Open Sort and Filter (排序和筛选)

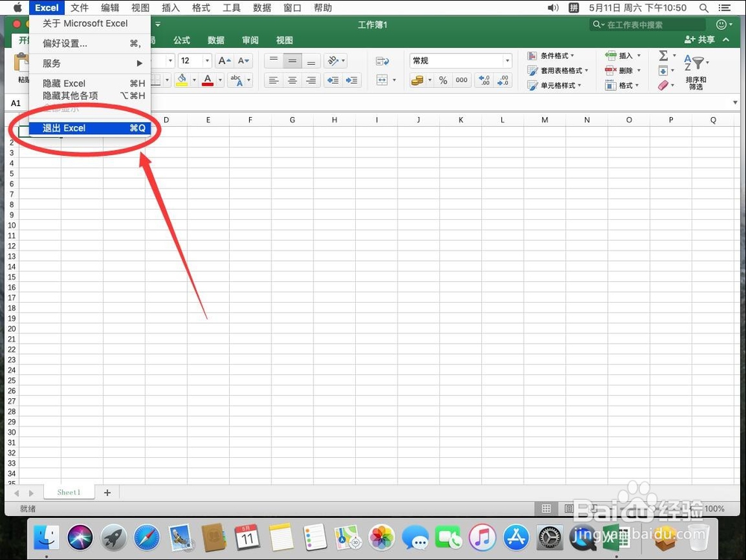click(x=695, y=72)
